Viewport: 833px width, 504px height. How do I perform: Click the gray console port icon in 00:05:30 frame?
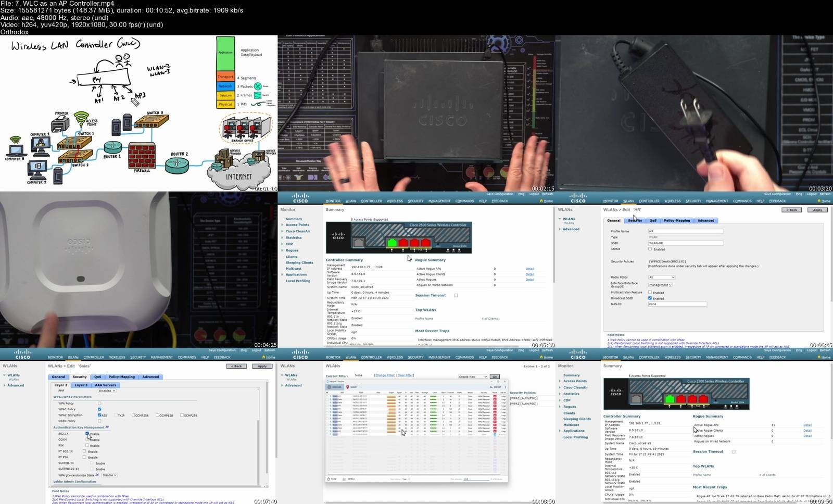click(358, 243)
